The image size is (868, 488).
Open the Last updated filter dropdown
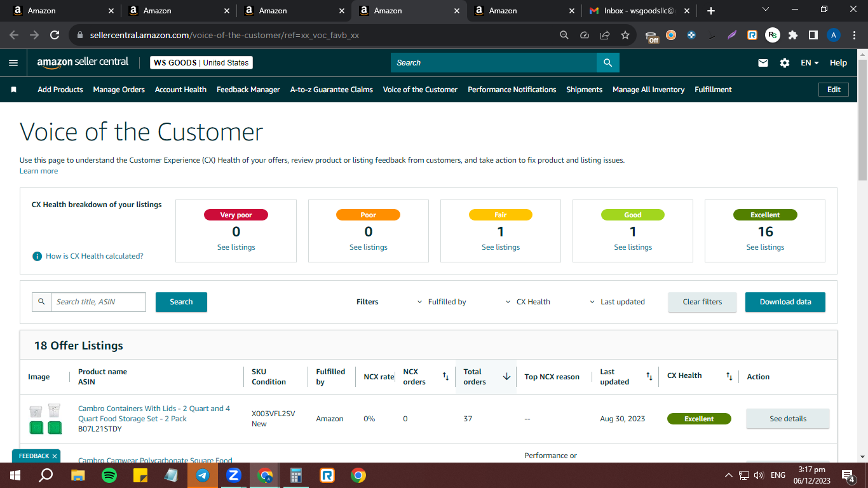(x=617, y=302)
